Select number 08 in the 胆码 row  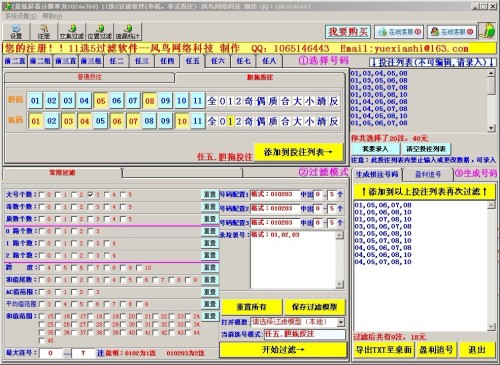point(150,101)
